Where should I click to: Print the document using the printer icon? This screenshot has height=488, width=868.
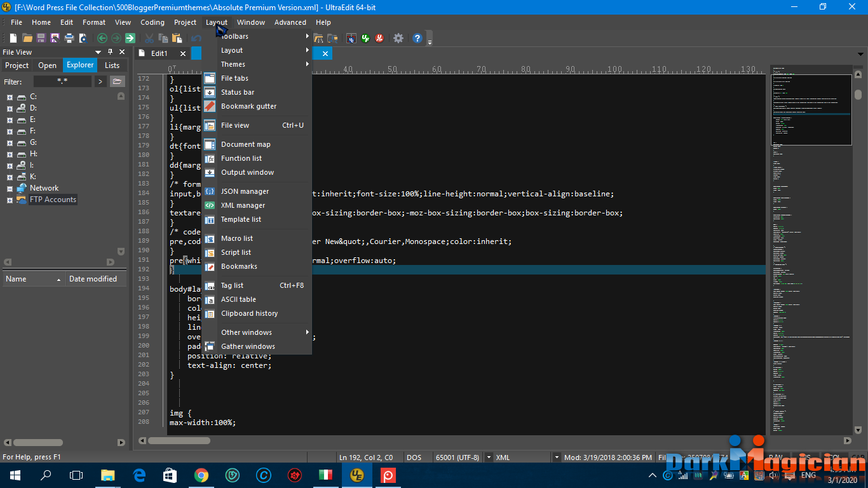[69, 38]
